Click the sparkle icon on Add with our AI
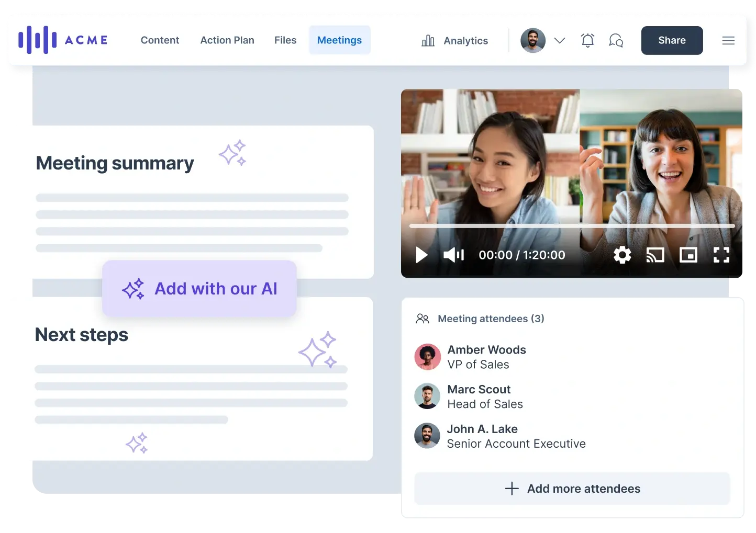 [133, 289]
